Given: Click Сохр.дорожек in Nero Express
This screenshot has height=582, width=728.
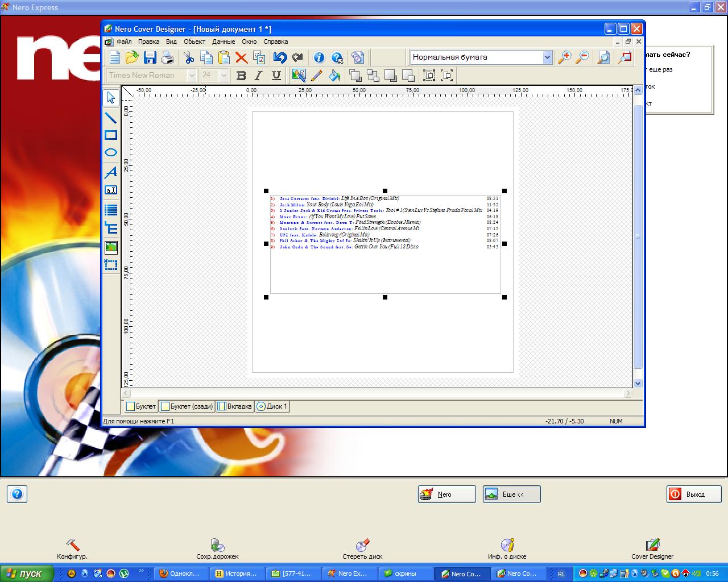Looking at the screenshot, I should pyautogui.click(x=217, y=549).
